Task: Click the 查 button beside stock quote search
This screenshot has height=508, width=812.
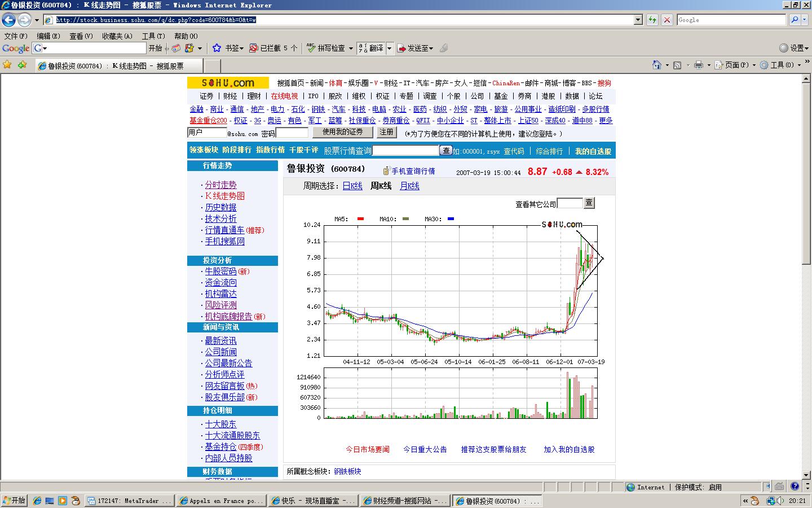Action: [x=446, y=150]
